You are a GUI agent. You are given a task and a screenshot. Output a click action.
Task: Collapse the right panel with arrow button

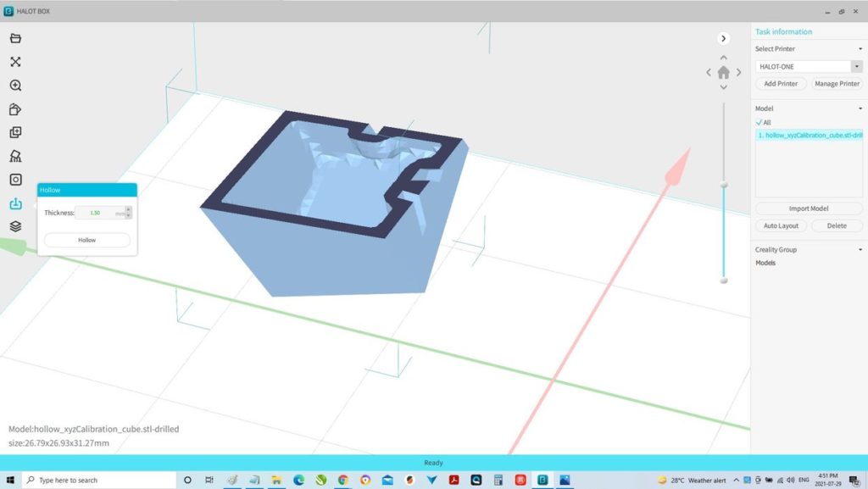tap(723, 38)
